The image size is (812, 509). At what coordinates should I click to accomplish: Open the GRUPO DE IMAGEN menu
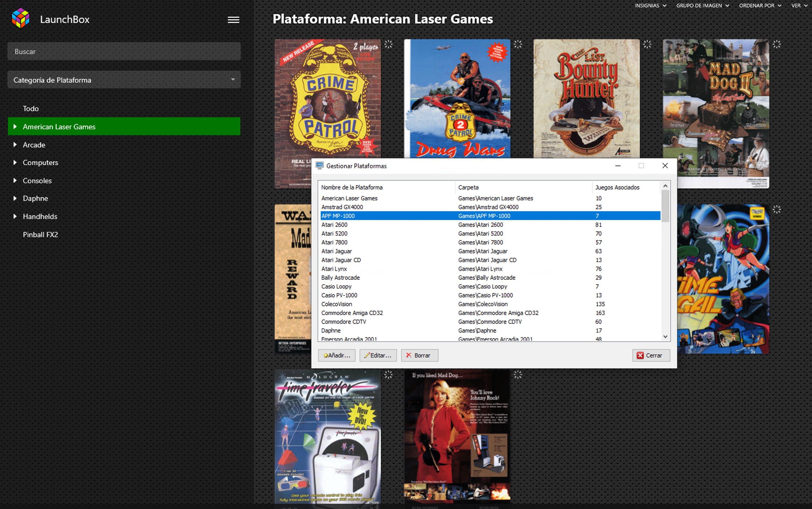click(703, 5)
